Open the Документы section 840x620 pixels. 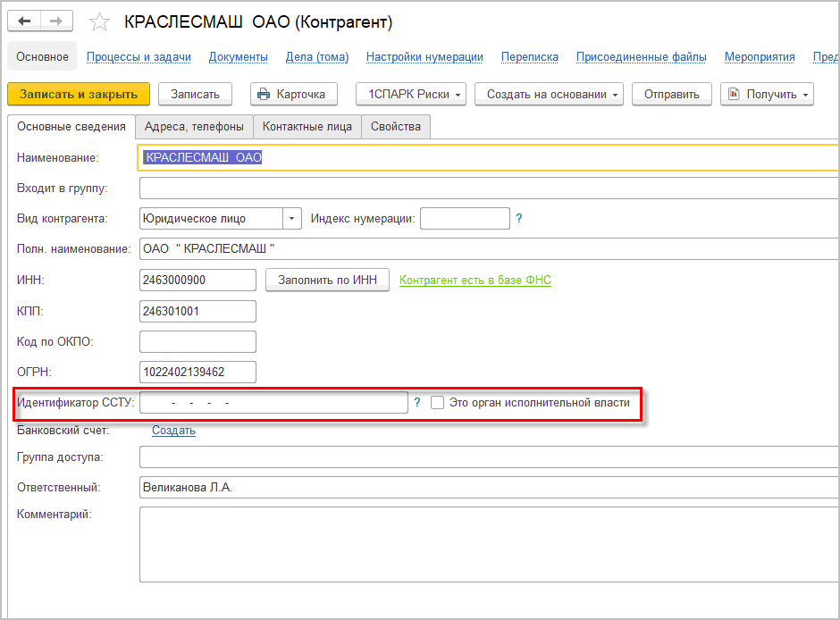click(238, 57)
